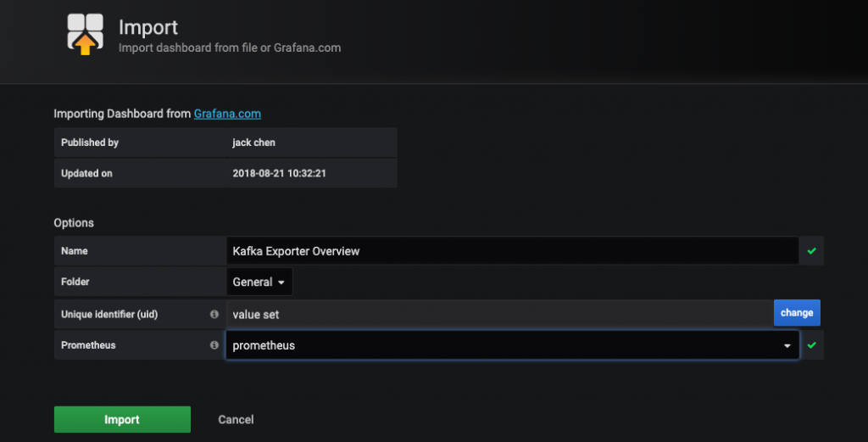Click the Cancel link
This screenshot has height=442, width=868.
pos(236,419)
